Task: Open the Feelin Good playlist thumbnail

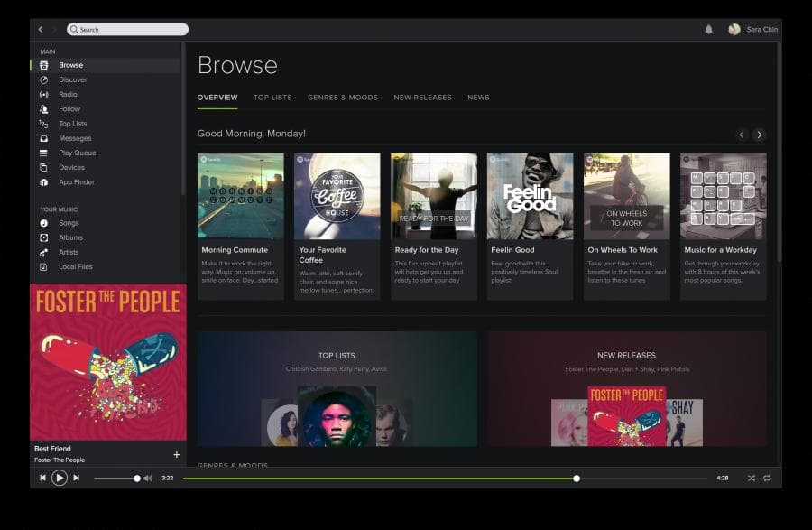Action: coord(530,196)
